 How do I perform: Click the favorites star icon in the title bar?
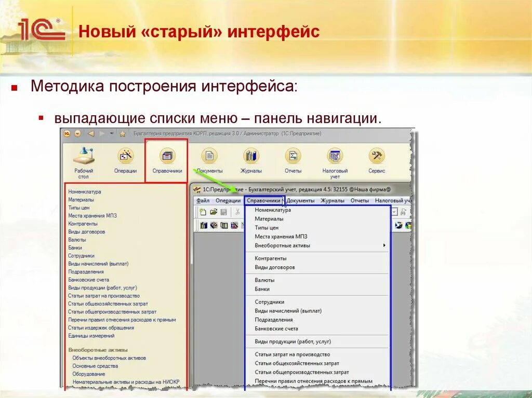tap(122, 133)
